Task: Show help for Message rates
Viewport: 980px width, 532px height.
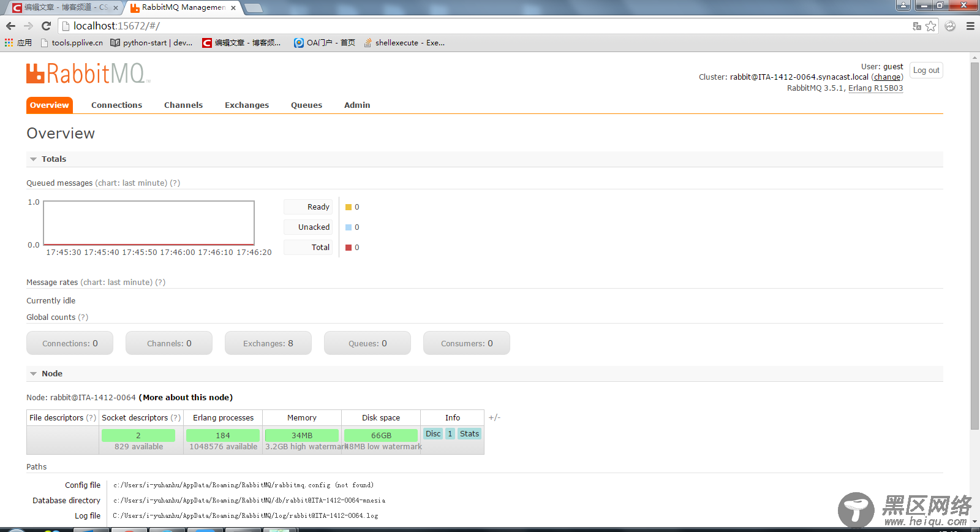Action: (160, 282)
